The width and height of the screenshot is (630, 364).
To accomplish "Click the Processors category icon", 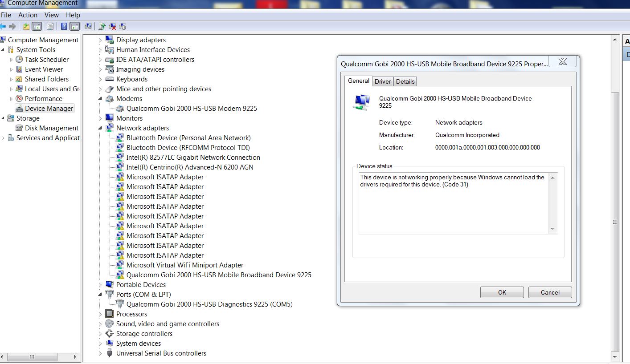I will coord(109,314).
